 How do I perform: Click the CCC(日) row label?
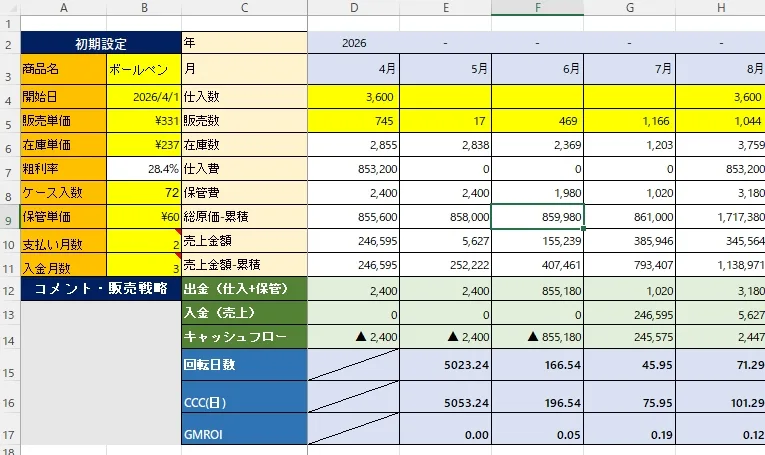[x=244, y=397]
